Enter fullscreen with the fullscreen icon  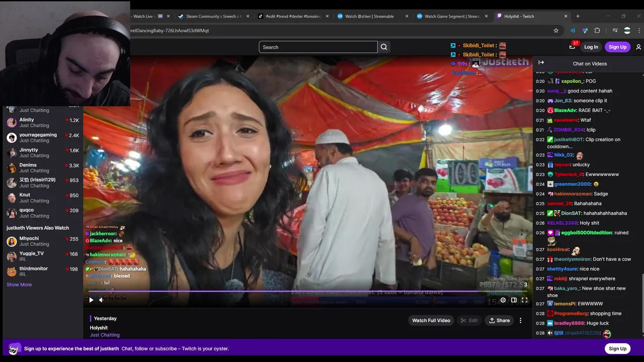point(524,300)
